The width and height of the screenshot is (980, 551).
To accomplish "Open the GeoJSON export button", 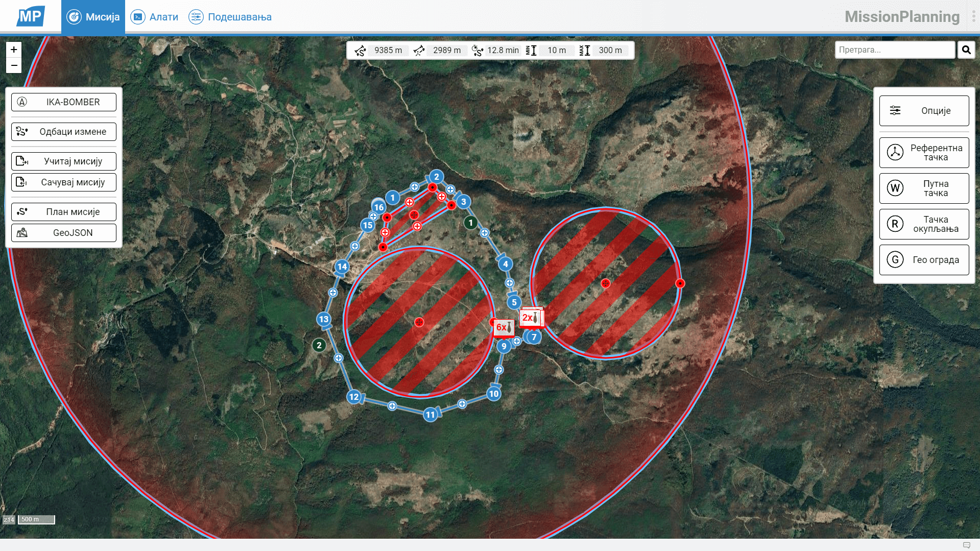I will pyautogui.click(x=63, y=232).
